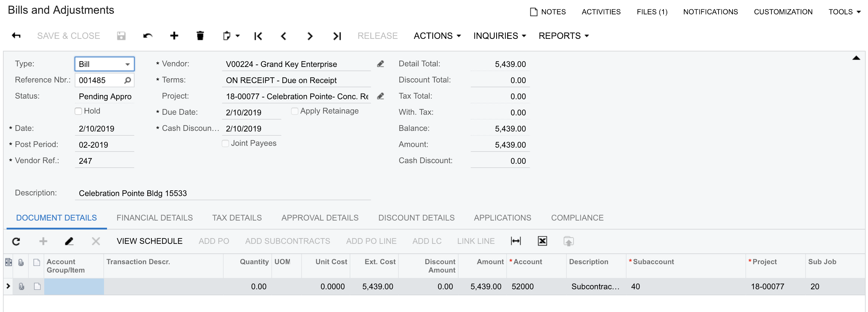The height and width of the screenshot is (312, 868).
Task: Click the back arrow icon
Action: pyautogui.click(x=16, y=36)
